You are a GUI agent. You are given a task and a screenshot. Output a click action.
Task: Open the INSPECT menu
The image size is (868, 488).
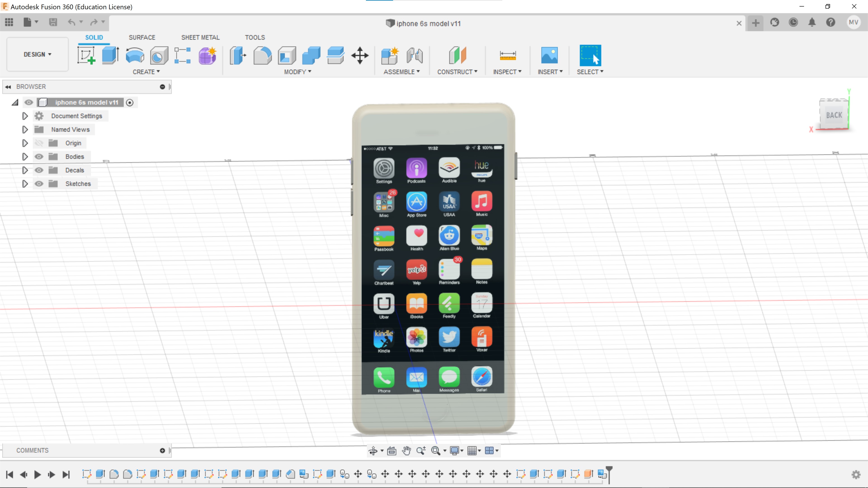click(x=507, y=72)
